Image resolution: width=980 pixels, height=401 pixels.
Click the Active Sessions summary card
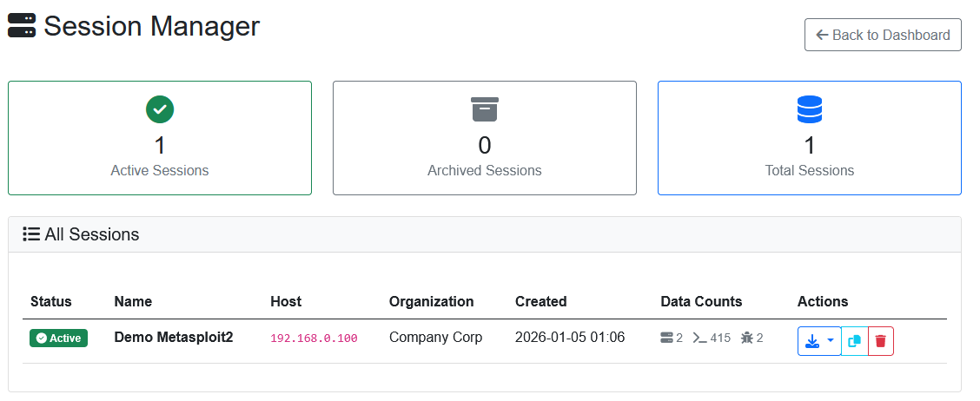[160, 138]
